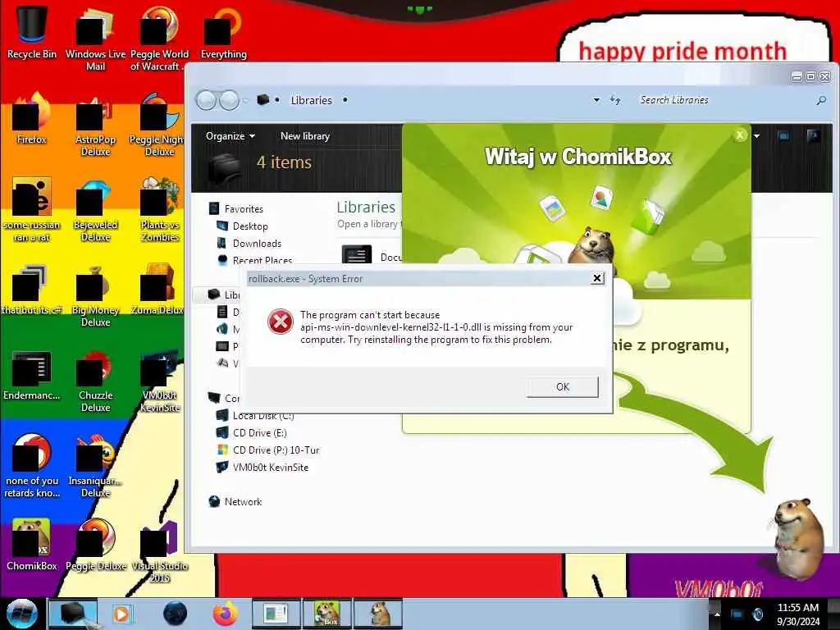Click Explorer Back navigation button

point(206,100)
